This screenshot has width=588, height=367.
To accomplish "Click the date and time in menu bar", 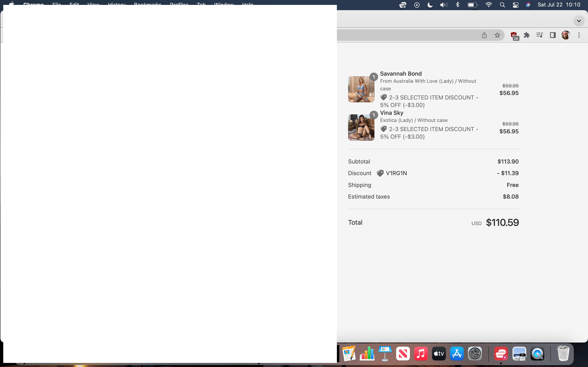I will [x=559, y=5].
